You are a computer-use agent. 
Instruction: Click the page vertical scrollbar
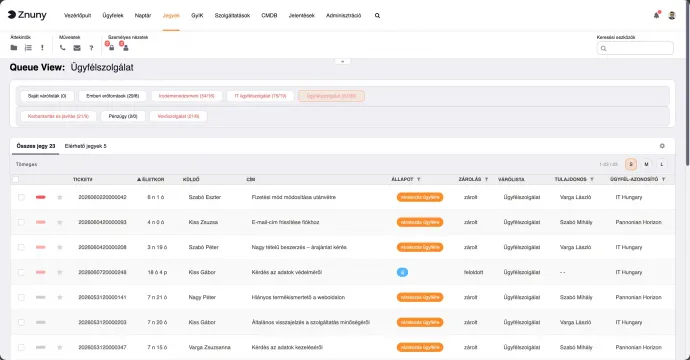click(x=687, y=84)
